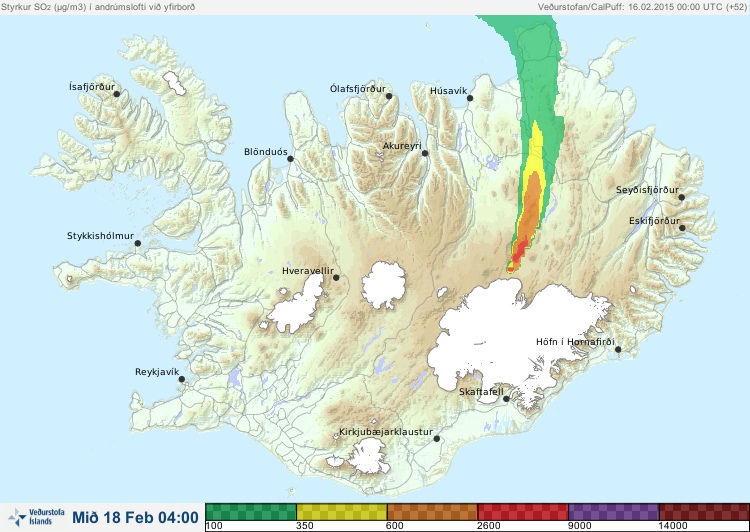The image size is (750, 532).
Task: Click the Akureyri location dot
Action: click(425, 153)
